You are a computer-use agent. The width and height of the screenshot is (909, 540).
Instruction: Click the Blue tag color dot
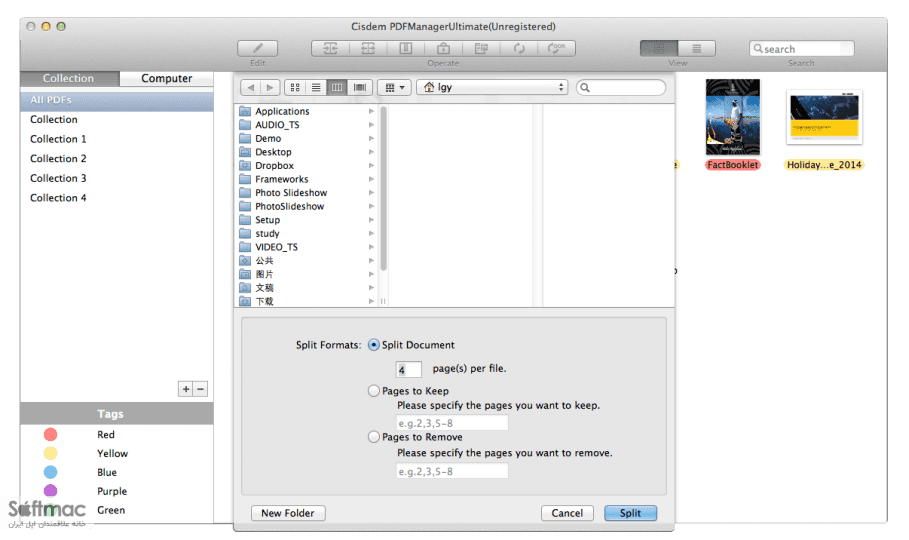coord(50,472)
